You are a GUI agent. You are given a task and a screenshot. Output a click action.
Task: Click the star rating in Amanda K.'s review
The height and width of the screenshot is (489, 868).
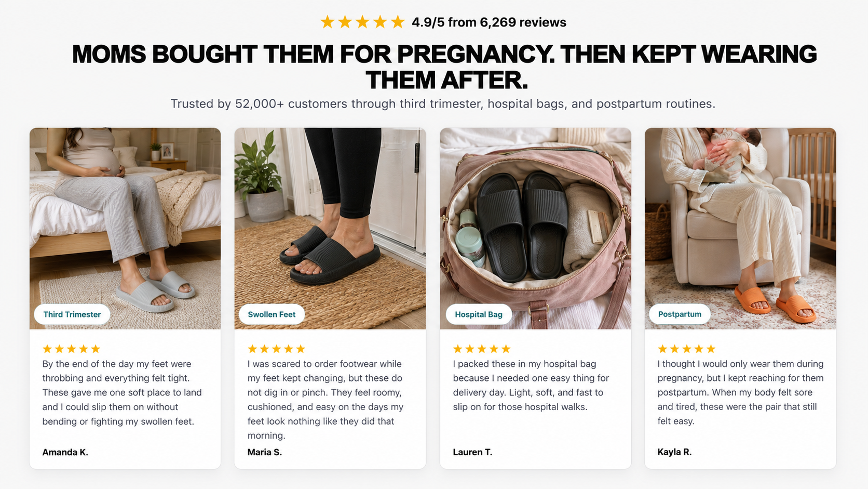point(71,349)
